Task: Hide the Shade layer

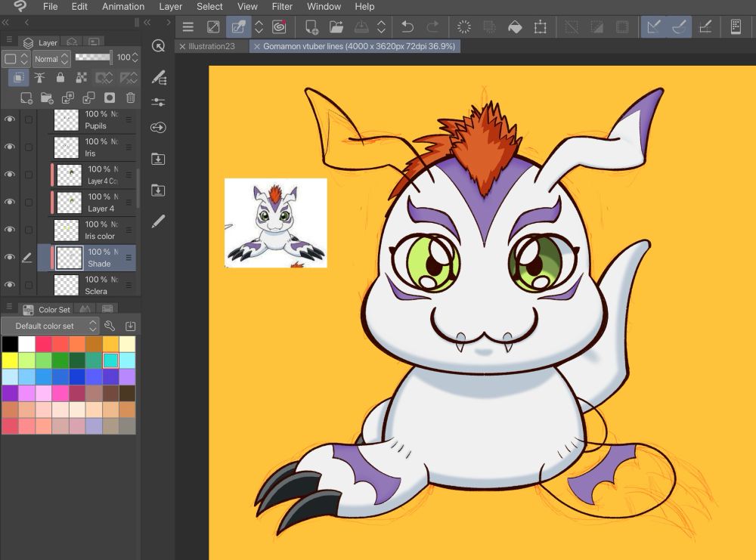Action: pos(10,257)
